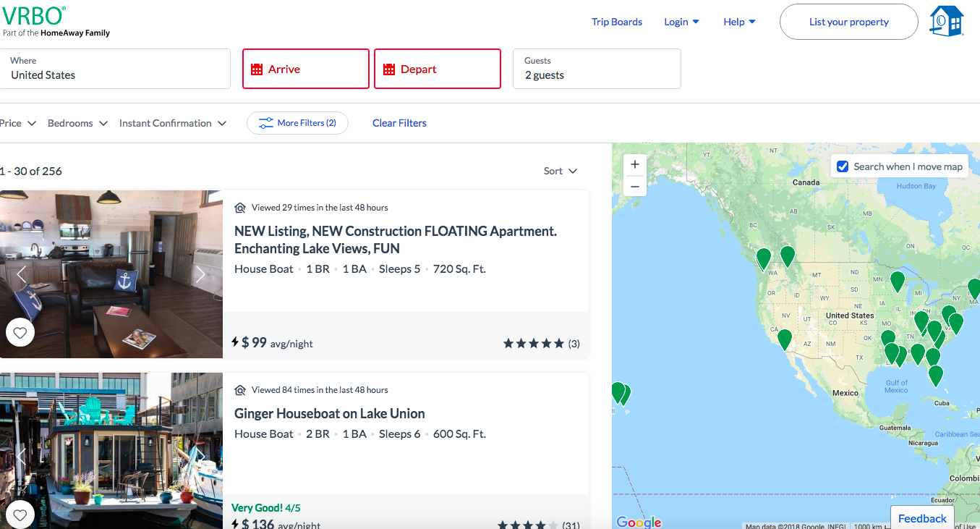Open the Feedback button
The image size is (980, 529).
(x=922, y=518)
